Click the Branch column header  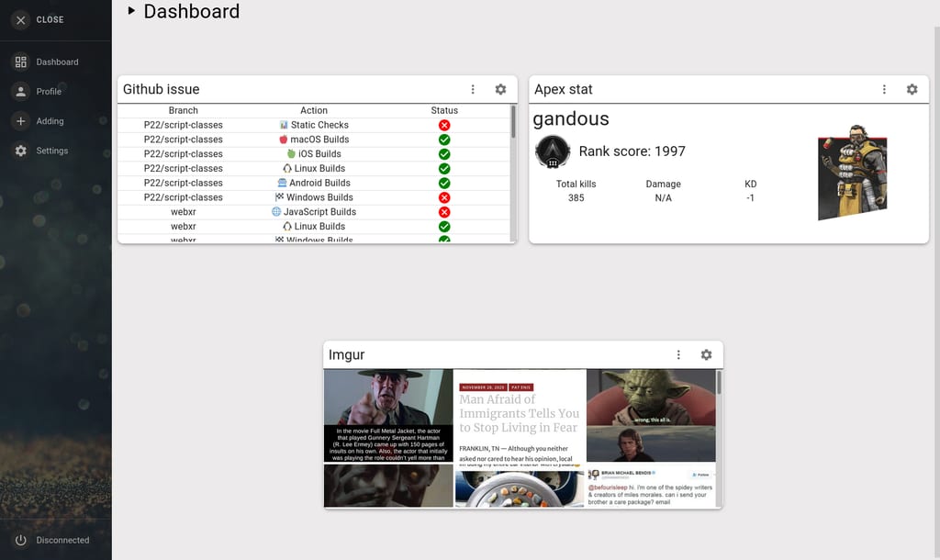click(183, 110)
